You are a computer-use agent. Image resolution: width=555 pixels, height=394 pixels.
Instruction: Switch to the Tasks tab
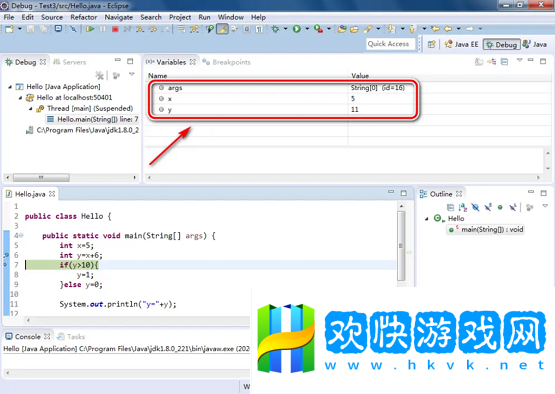[x=71, y=336]
